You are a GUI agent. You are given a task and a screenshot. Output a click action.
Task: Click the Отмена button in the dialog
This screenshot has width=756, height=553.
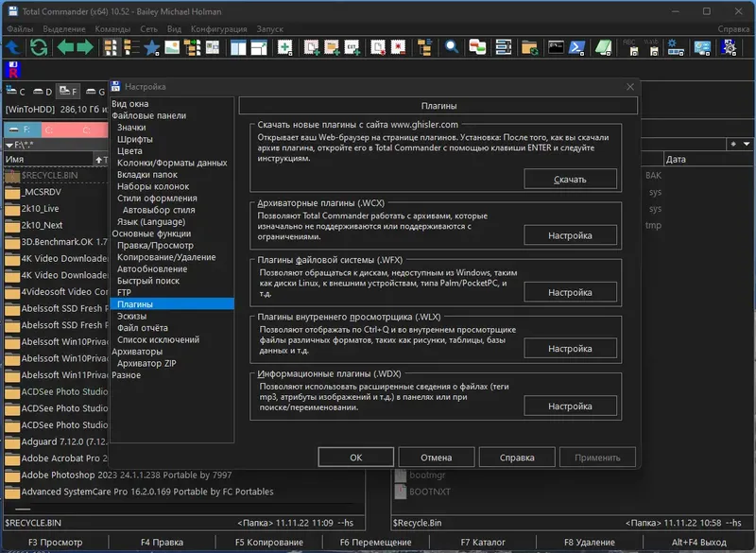coord(436,458)
